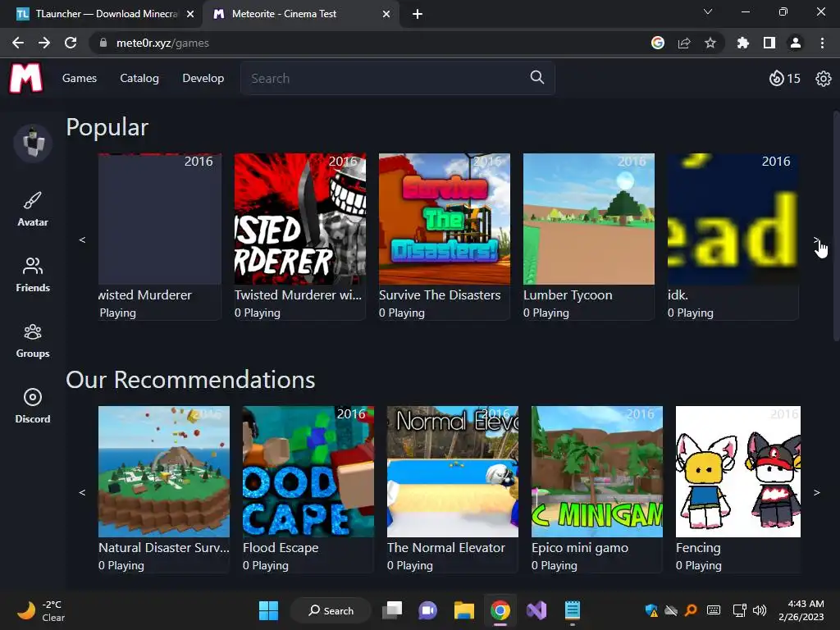Open taskbar Search box
840x630 pixels.
pyautogui.click(x=331, y=610)
